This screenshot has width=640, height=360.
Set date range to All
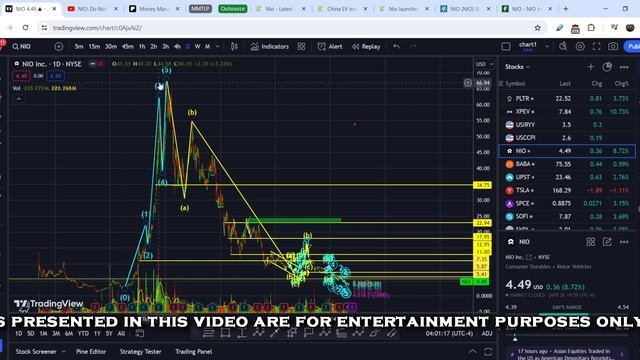click(121, 333)
